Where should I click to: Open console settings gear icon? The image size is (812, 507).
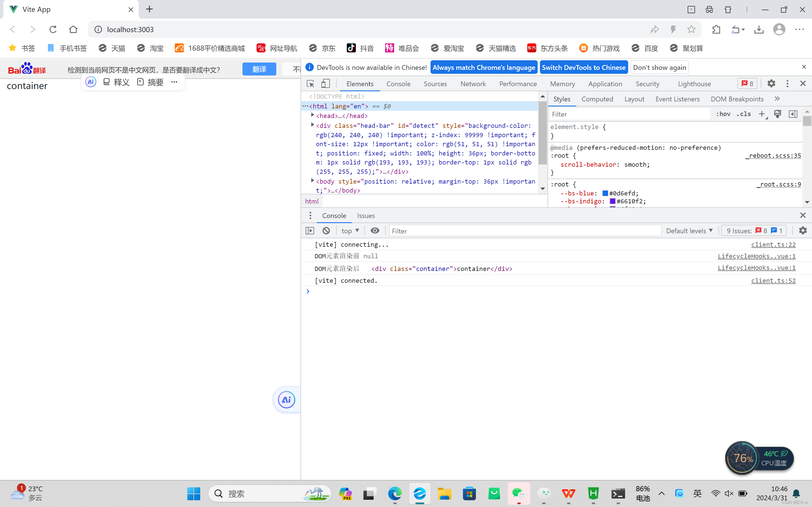click(803, 231)
